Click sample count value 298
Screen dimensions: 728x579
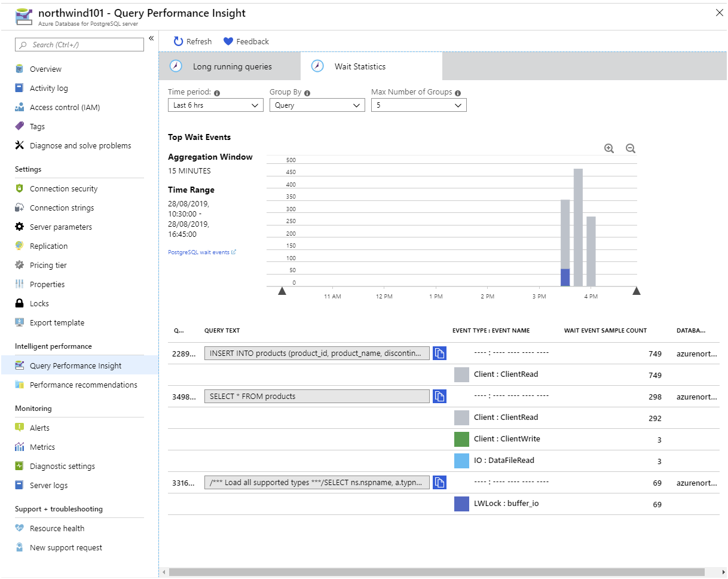coord(655,397)
